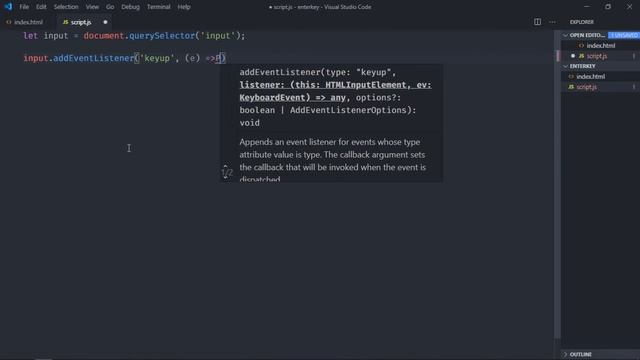The width and height of the screenshot is (640, 360).
Task: Click the signature overload up/down arrows
Action: coord(227,172)
